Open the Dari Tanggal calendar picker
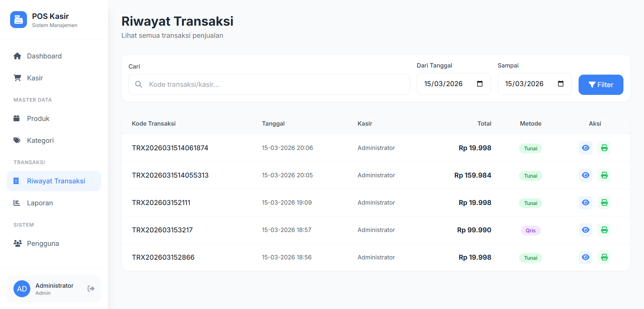Viewport: 644px width, 309px height. pos(480,84)
